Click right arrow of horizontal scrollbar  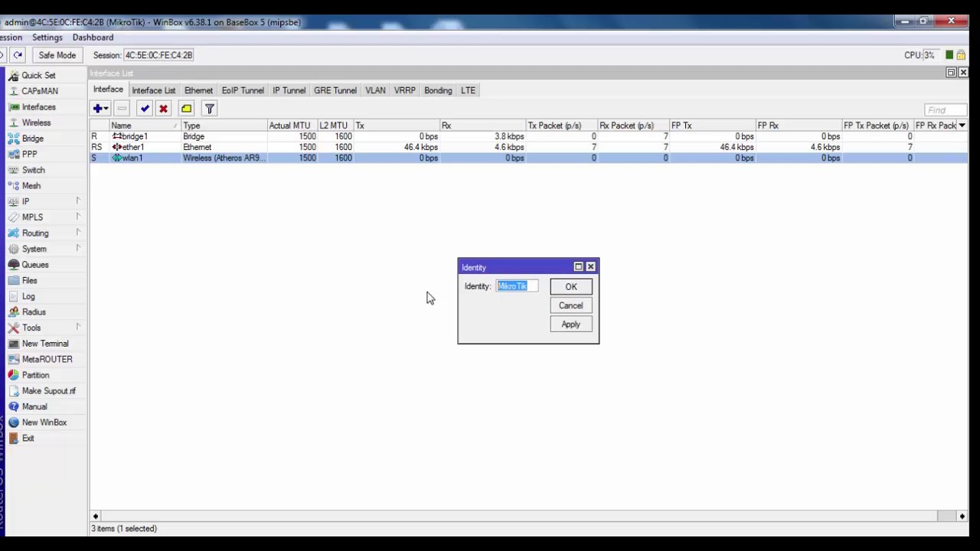(x=962, y=517)
